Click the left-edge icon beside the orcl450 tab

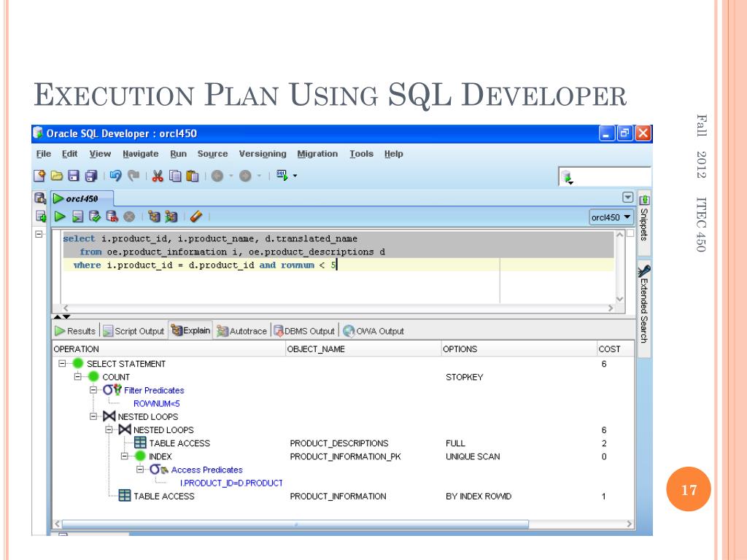pos(40,198)
